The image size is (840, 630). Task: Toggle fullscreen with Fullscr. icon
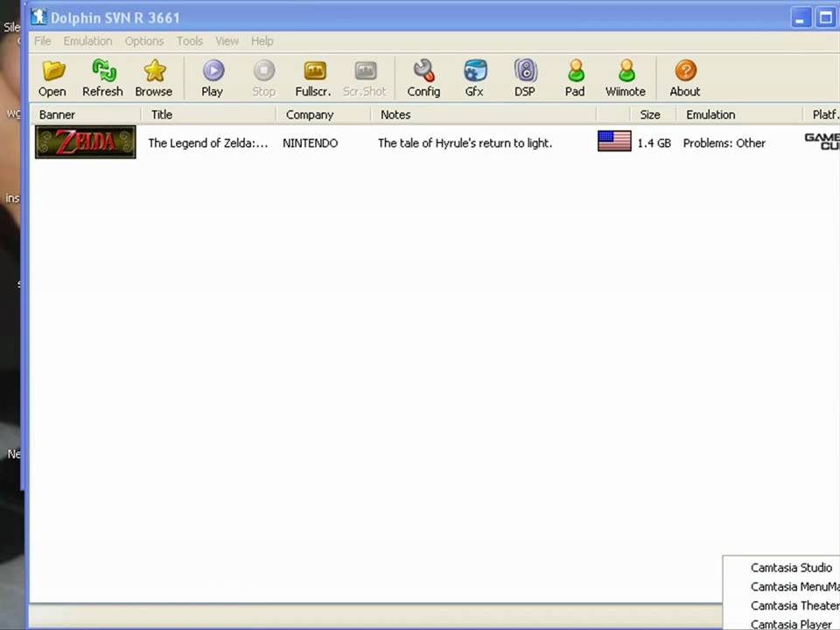[x=313, y=78]
